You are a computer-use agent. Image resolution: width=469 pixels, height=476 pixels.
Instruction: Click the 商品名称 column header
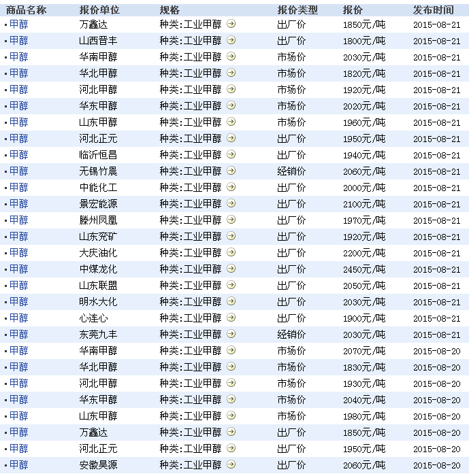pos(26,10)
